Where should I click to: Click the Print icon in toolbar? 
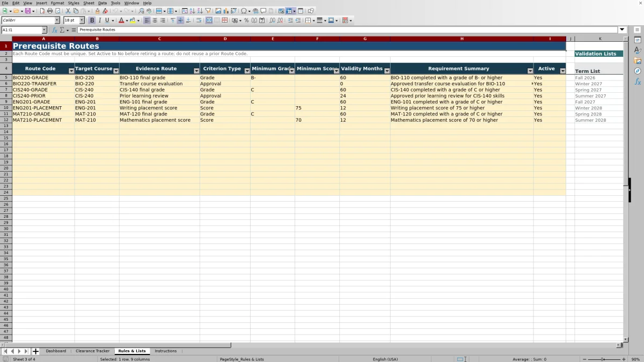50,11
